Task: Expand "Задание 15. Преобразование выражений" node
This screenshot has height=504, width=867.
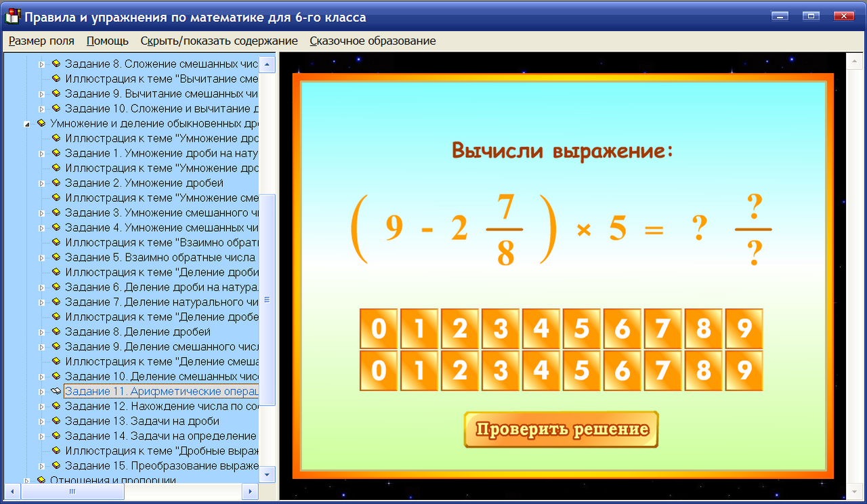Action: 43,465
